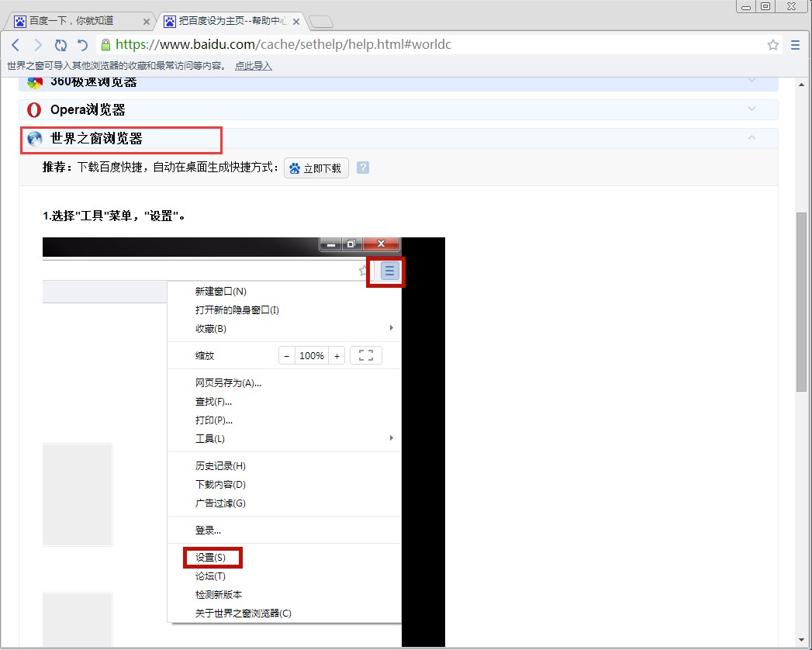Expand the 360极速浏览器 section chevron

coord(751,81)
